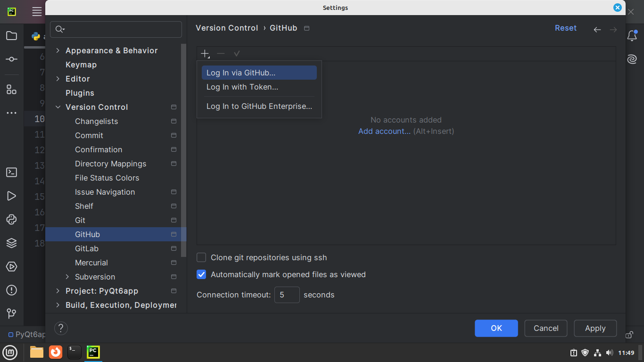644x362 pixels.
Task: Click the project-level settings icon beside GitHub breadcrumb
Action: point(306,28)
